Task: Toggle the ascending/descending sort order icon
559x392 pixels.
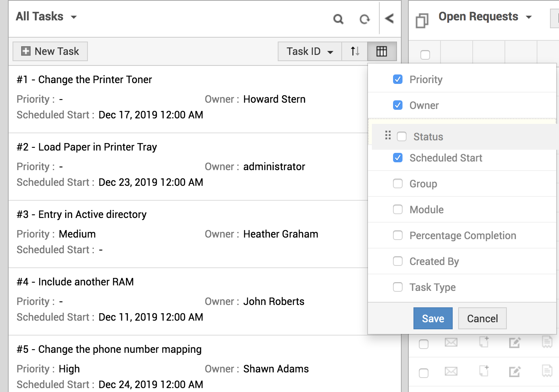Action: click(x=355, y=51)
